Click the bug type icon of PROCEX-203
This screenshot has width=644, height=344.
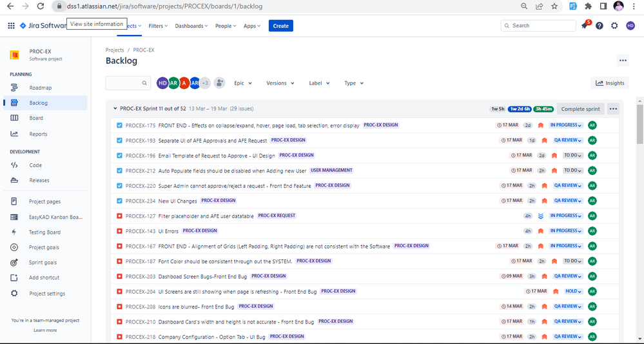tap(119, 276)
